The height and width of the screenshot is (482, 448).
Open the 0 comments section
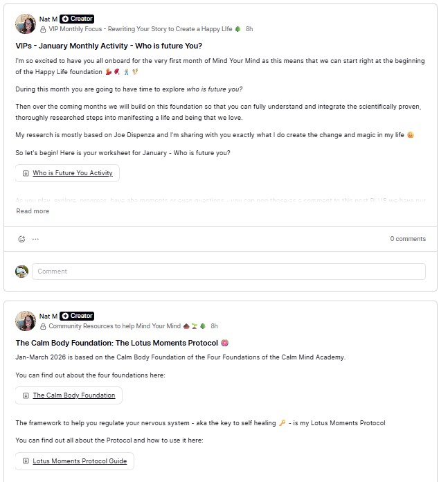click(407, 239)
